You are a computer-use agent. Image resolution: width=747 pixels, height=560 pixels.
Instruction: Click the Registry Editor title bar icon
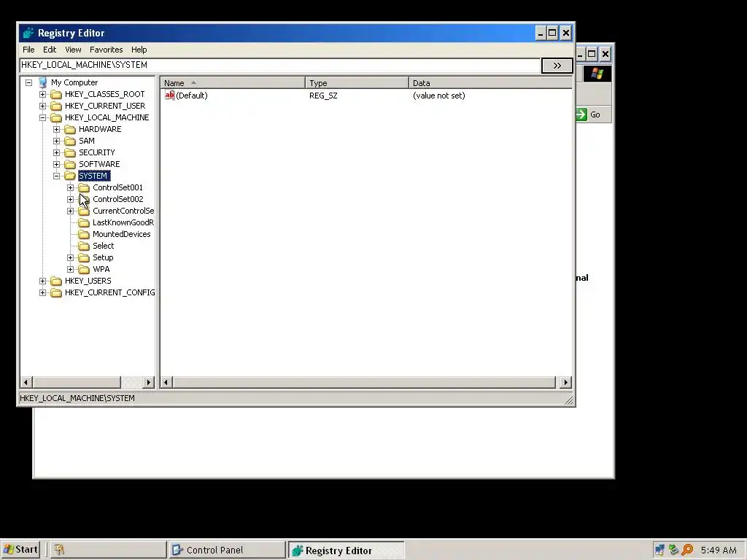(28, 33)
